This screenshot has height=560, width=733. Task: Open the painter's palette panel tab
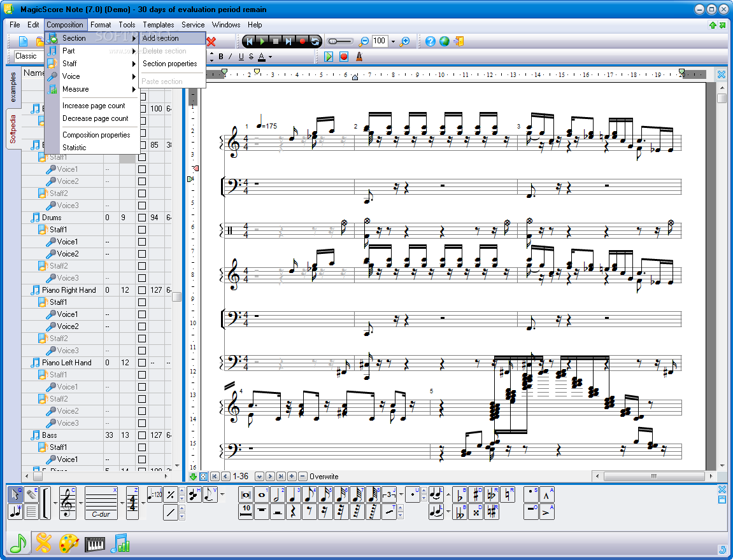pos(69,543)
